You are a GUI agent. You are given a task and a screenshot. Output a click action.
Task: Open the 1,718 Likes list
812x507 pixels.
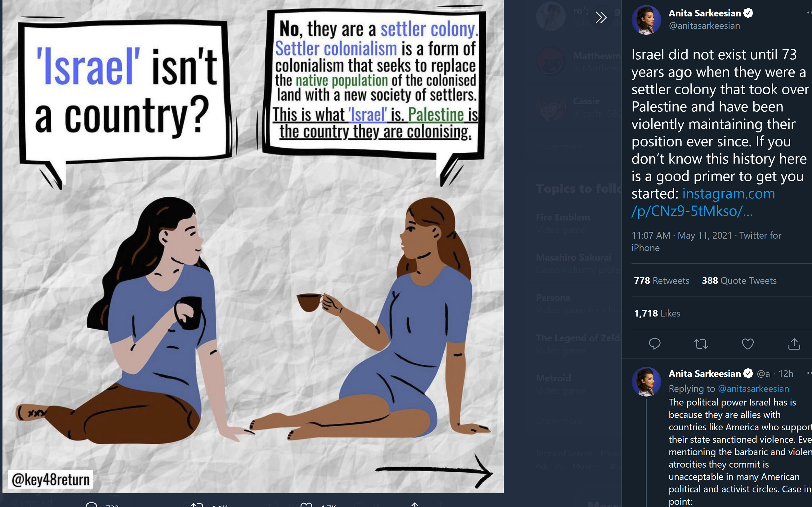tap(657, 313)
